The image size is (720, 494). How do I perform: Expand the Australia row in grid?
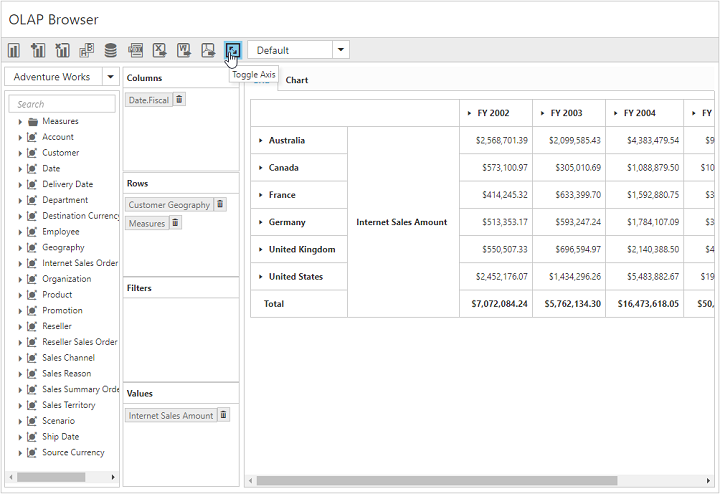261,141
